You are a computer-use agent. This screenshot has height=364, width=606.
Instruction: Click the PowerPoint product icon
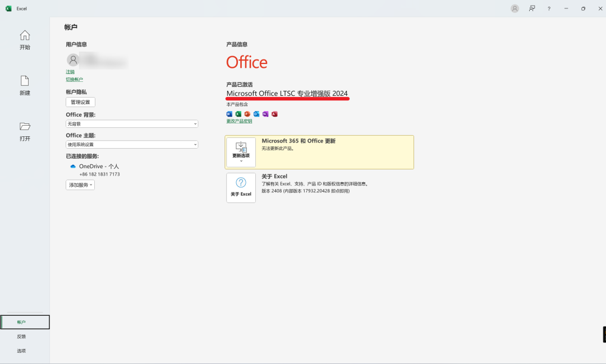tap(247, 114)
